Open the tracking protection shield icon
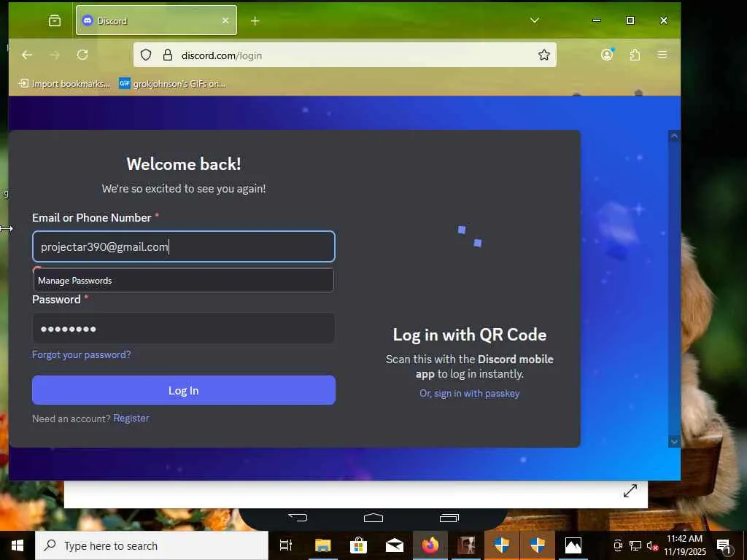 pos(146,55)
